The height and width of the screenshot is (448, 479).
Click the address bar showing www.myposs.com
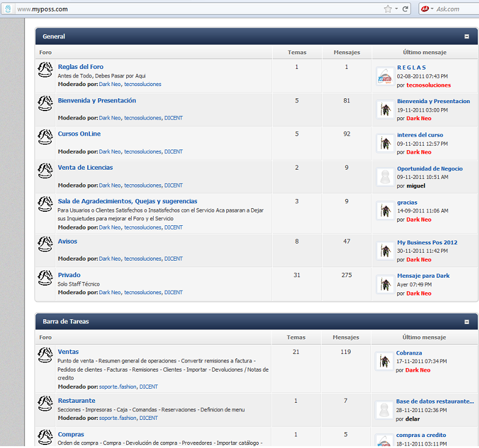tap(183, 9)
